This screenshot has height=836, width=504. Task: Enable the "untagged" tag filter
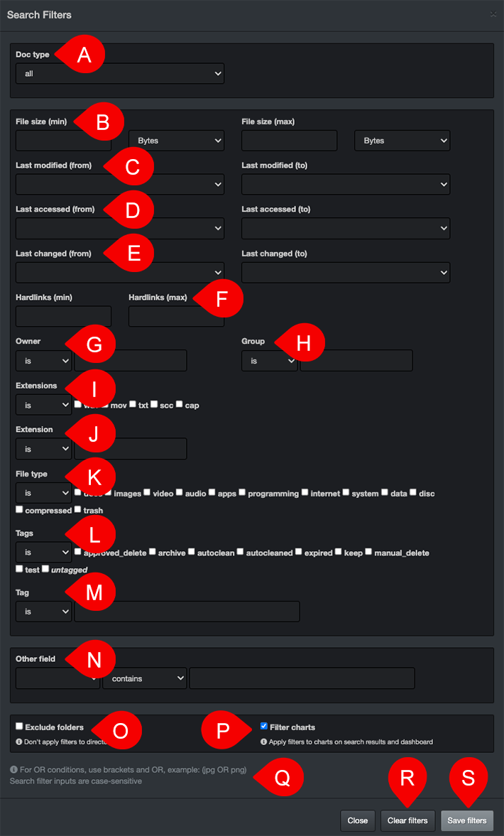(x=44, y=569)
